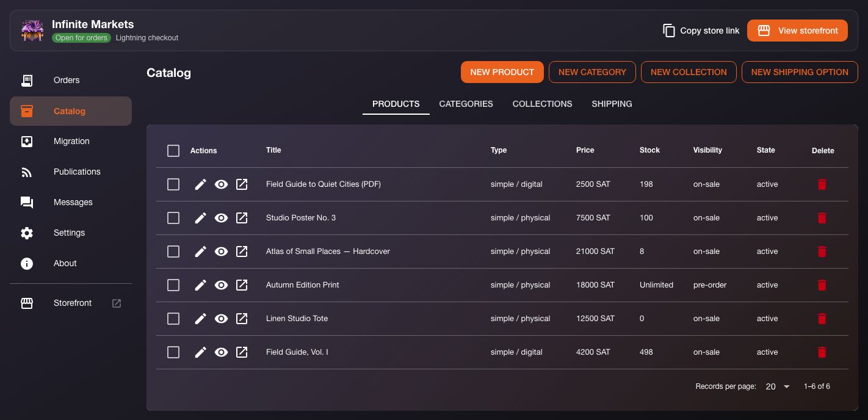
Task: Click the pencil icon for Linen Studio Tote
Action: (200, 319)
